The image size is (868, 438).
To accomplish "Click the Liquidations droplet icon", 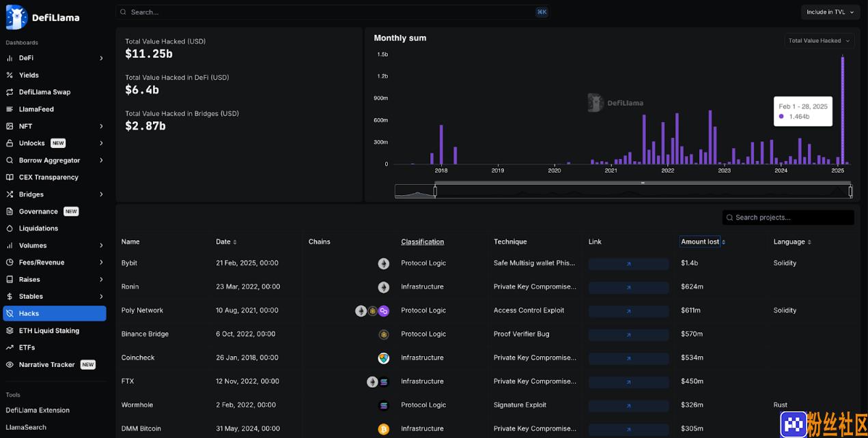I will pos(10,229).
